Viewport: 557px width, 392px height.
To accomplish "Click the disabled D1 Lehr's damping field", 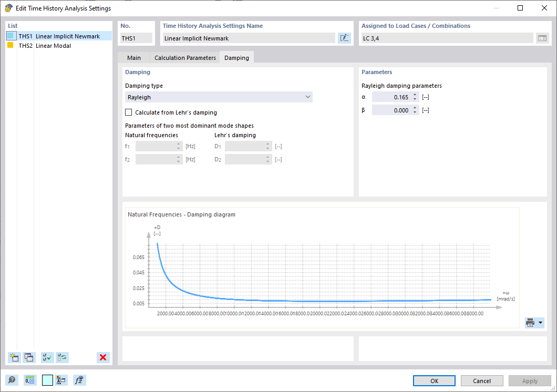I will tap(249, 146).
